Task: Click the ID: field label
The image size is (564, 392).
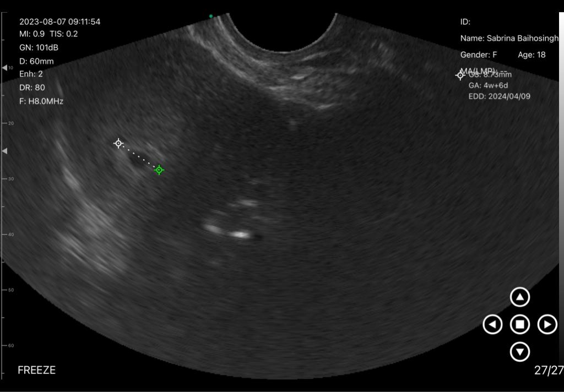Action: point(465,22)
